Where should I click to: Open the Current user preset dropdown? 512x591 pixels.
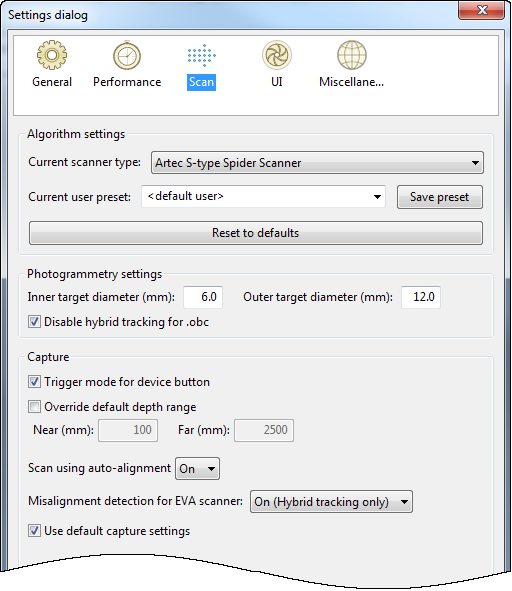pos(263,196)
